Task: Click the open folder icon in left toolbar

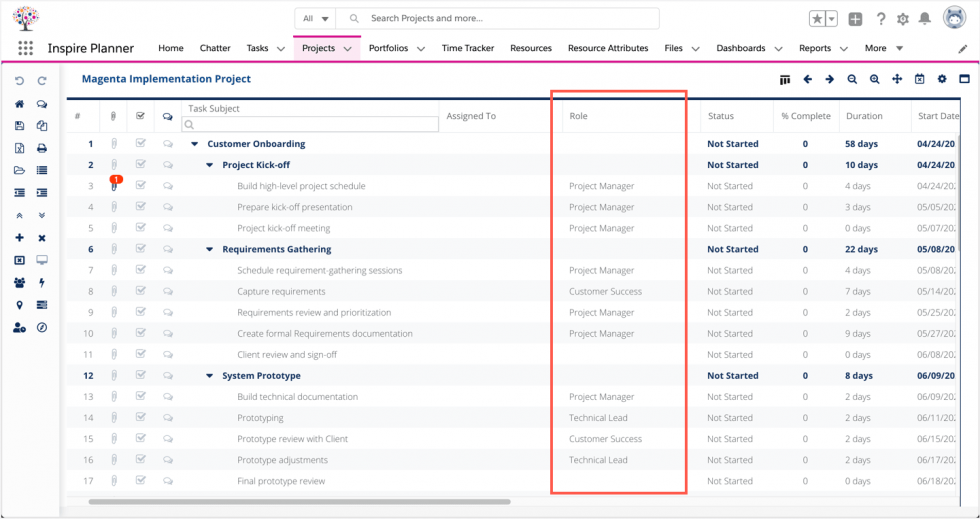Action: 19,170
